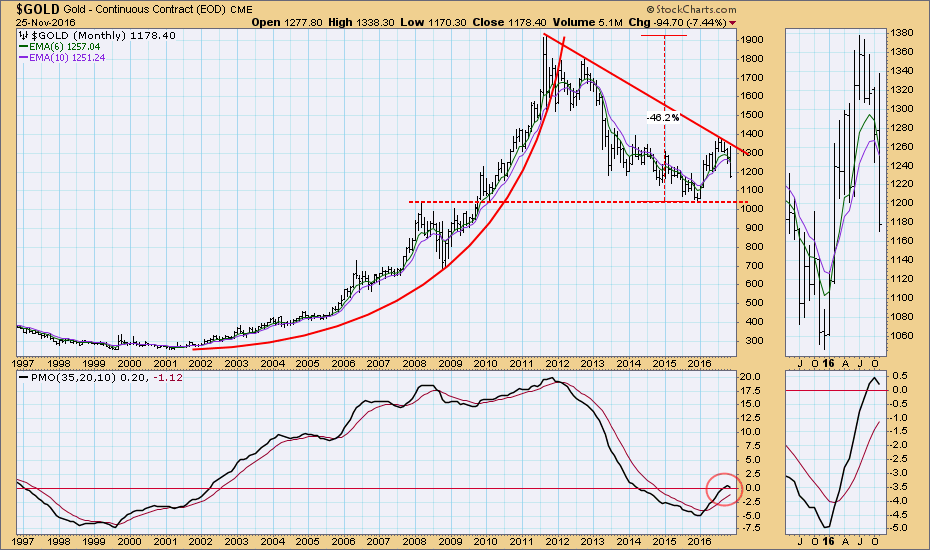Click the 1060 label on zoomed price panel

[x=902, y=336]
